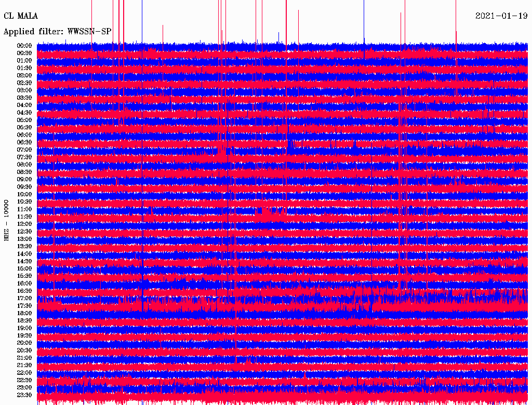Select the 11:30 time marker

(24, 217)
